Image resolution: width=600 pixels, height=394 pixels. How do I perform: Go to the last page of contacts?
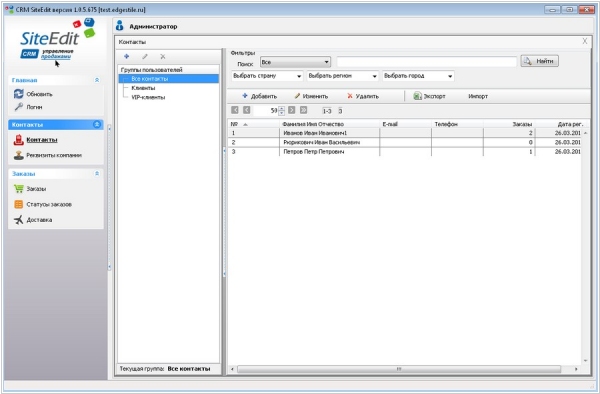[x=303, y=110]
